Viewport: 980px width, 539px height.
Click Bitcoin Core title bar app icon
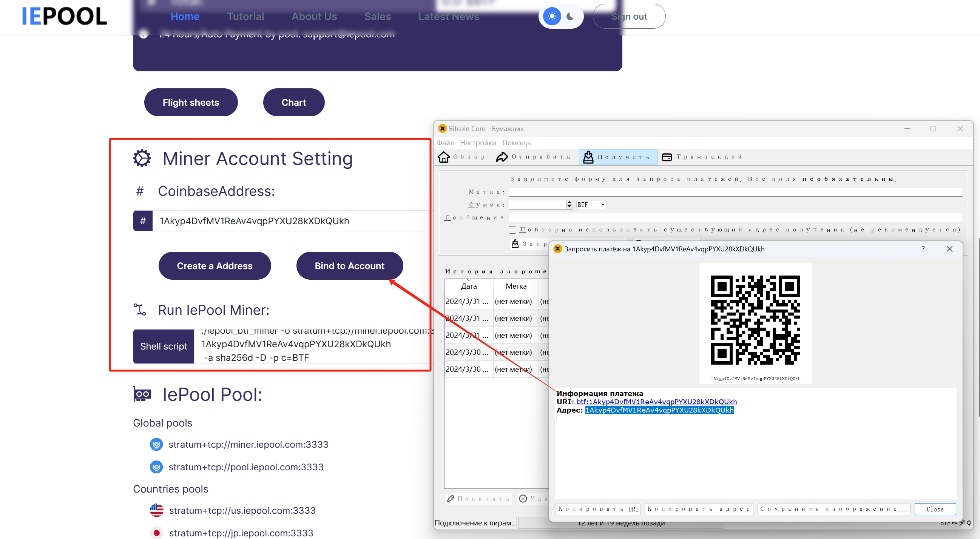[x=442, y=128]
